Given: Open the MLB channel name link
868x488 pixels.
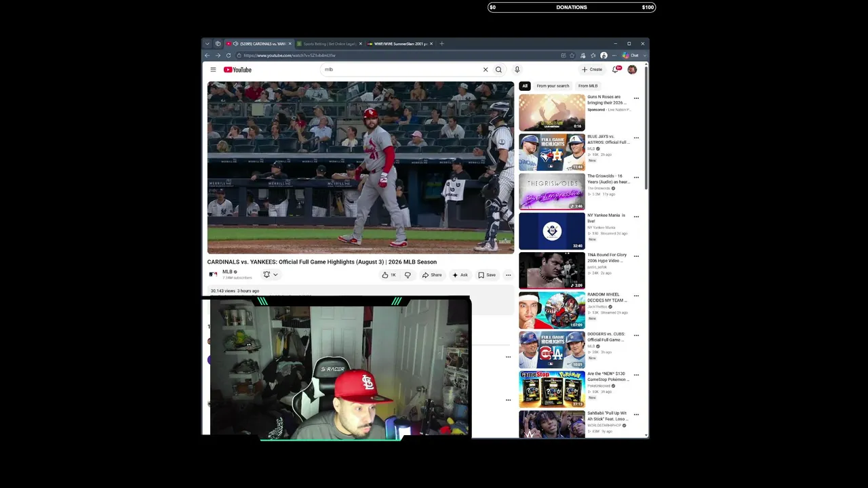Looking at the screenshot, I should (227, 272).
